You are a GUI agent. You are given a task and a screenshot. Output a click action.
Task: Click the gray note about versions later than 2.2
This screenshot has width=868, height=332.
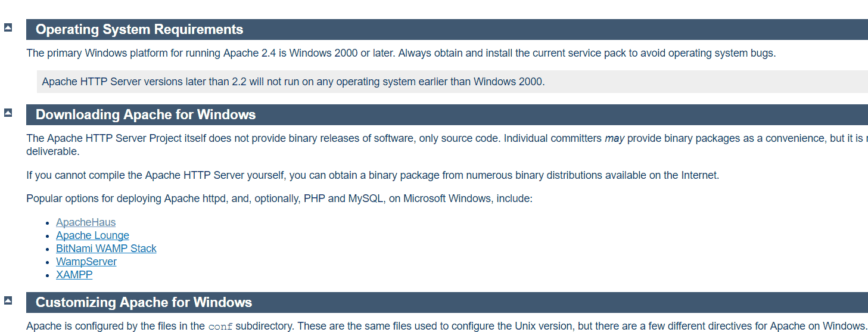pyautogui.click(x=293, y=82)
